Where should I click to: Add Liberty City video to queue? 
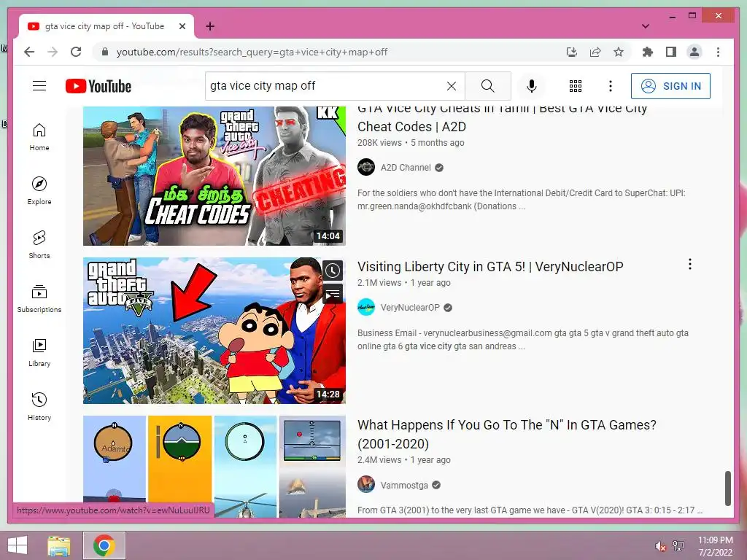[x=333, y=294]
